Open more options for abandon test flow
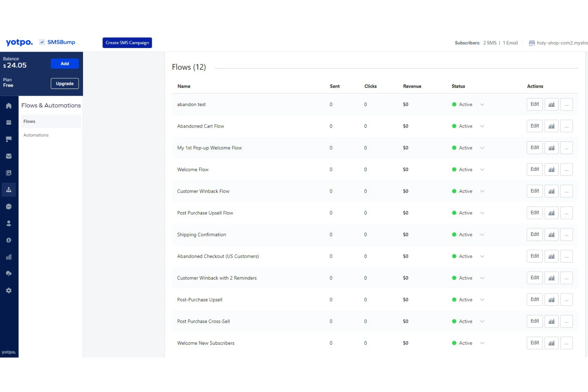The height and width of the screenshot is (392, 588). [567, 104]
